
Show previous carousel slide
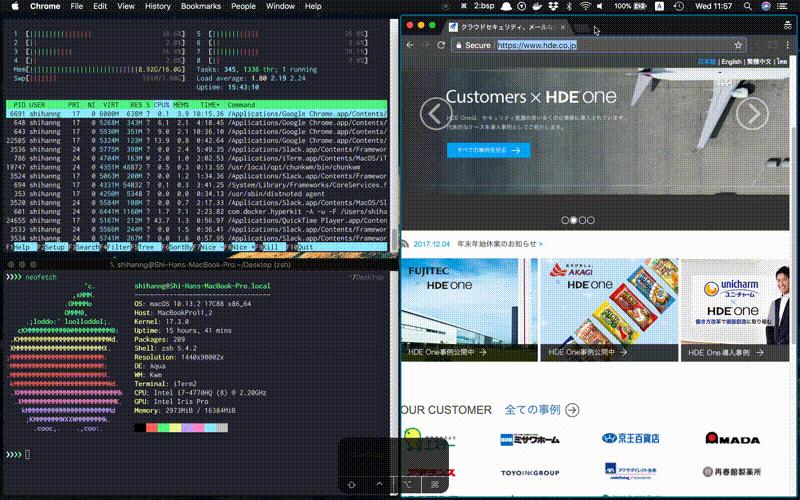pos(436,113)
